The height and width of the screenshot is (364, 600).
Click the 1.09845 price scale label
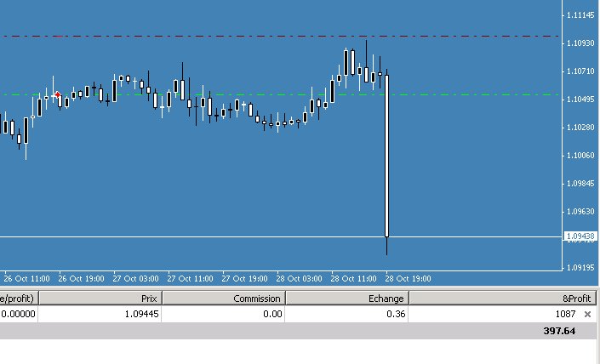point(580,184)
